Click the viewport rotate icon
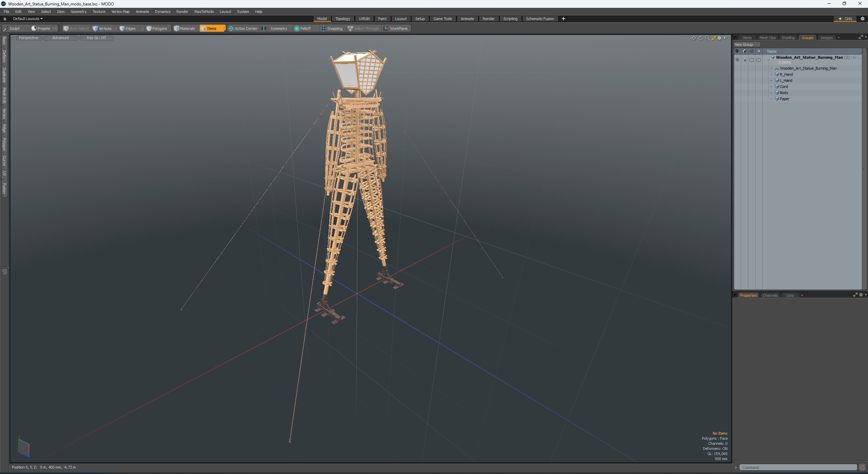 700,38
